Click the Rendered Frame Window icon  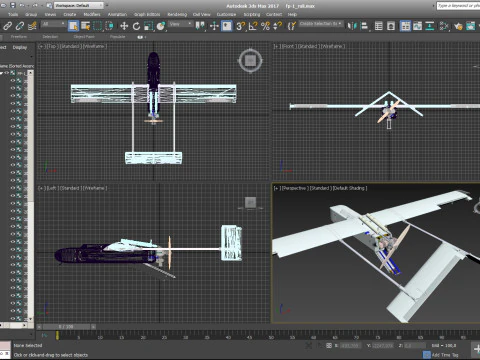pos(471,26)
